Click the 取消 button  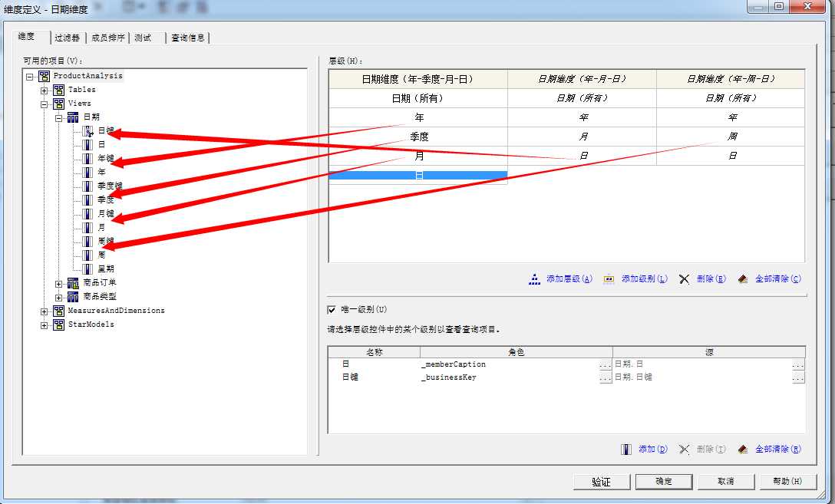(x=726, y=482)
